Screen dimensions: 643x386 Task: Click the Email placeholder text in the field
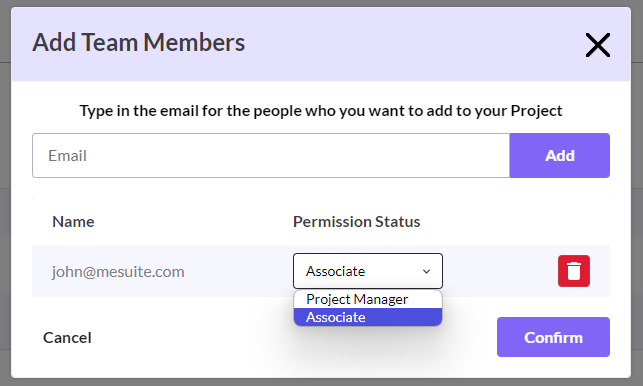(68, 156)
